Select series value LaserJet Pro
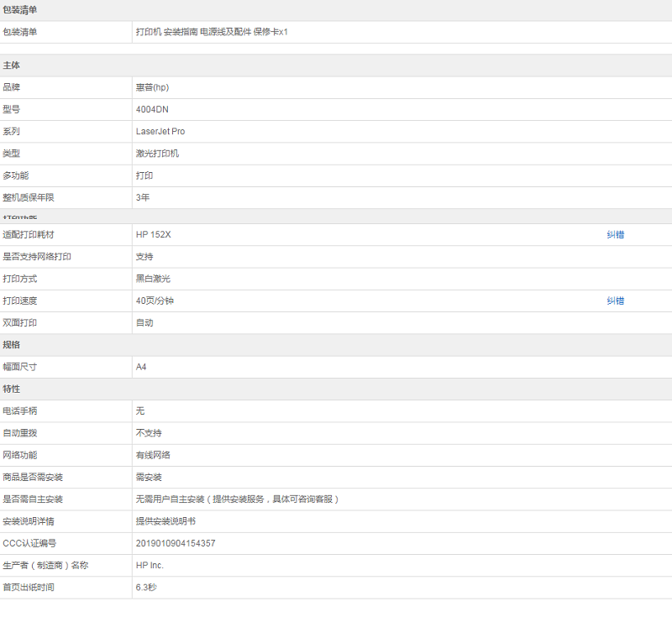The height and width of the screenshot is (622, 672). point(160,132)
